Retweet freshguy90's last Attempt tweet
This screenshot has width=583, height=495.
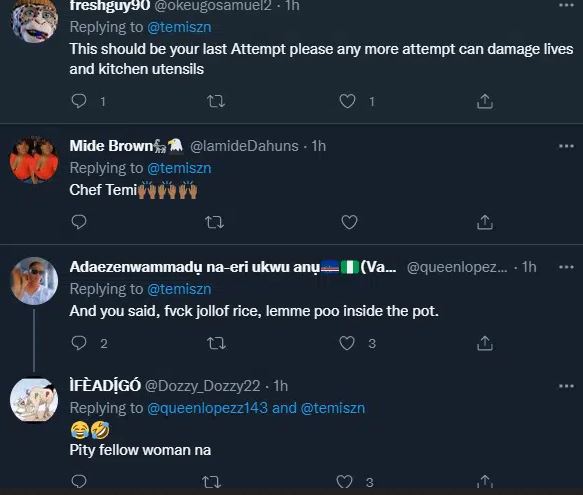coord(216,101)
